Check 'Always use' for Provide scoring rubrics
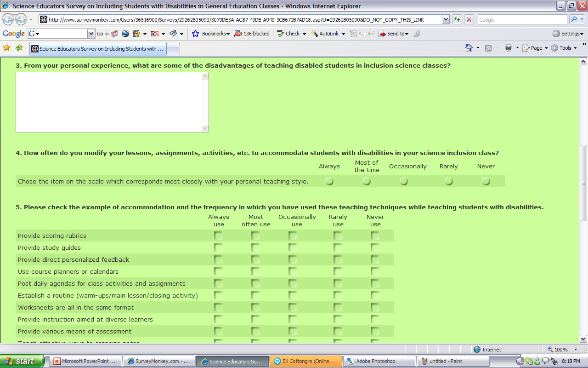This screenshot has width=588, height=368. pyautogui.click(x=218, y=236)
